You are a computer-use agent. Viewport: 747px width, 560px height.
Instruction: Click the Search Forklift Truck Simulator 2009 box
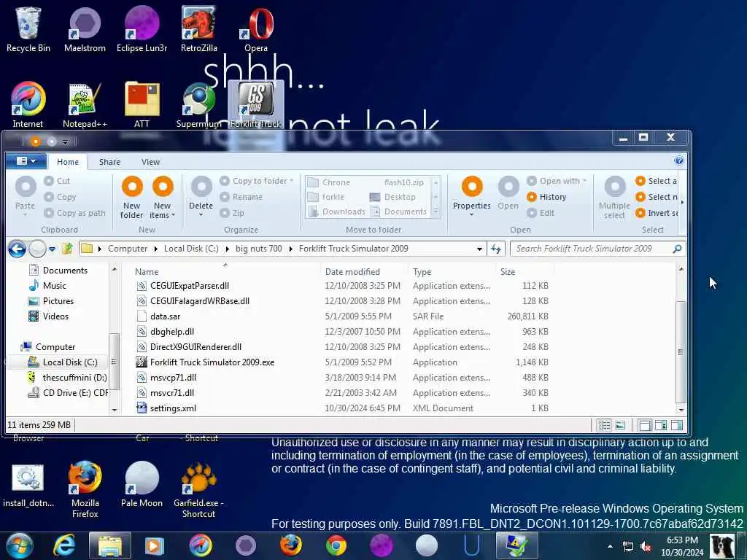pos(597,249)
